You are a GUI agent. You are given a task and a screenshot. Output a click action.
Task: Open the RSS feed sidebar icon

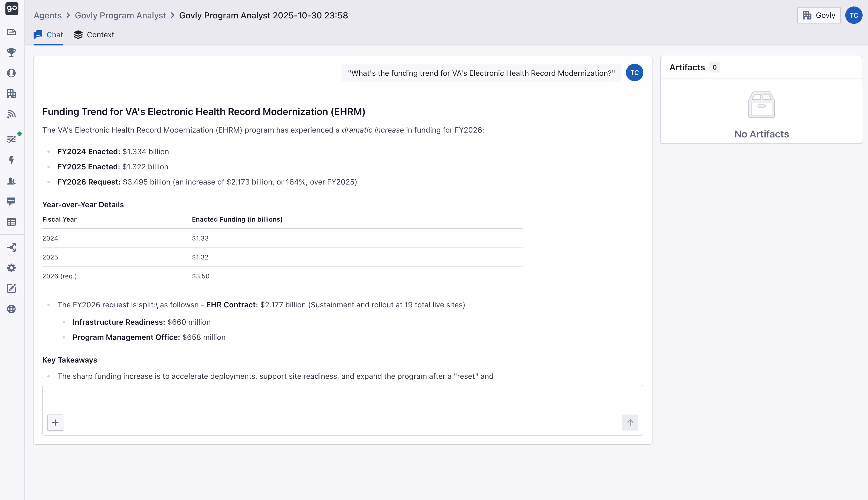click(11, 114)
